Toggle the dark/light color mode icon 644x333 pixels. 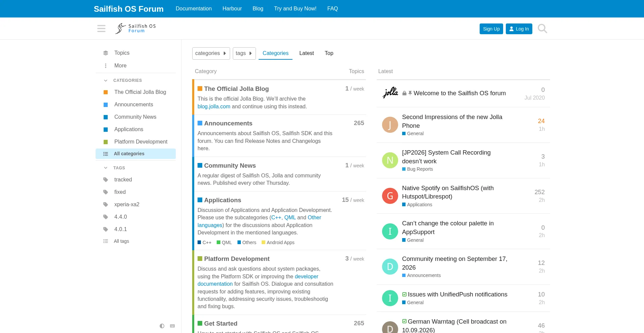(162, 326)
